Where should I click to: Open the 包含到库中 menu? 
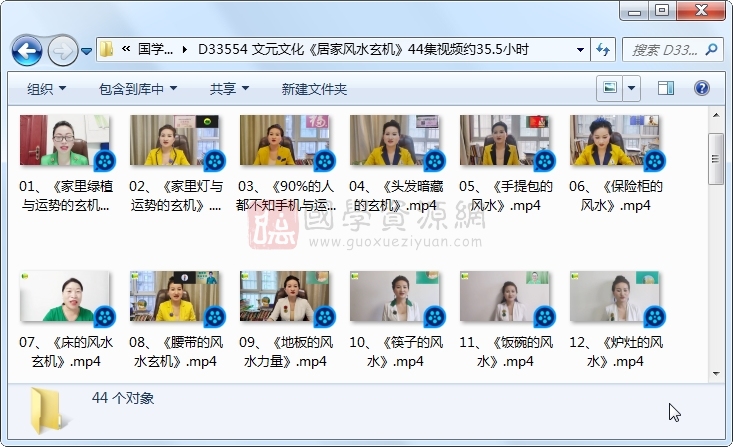(x=138, y=88)
